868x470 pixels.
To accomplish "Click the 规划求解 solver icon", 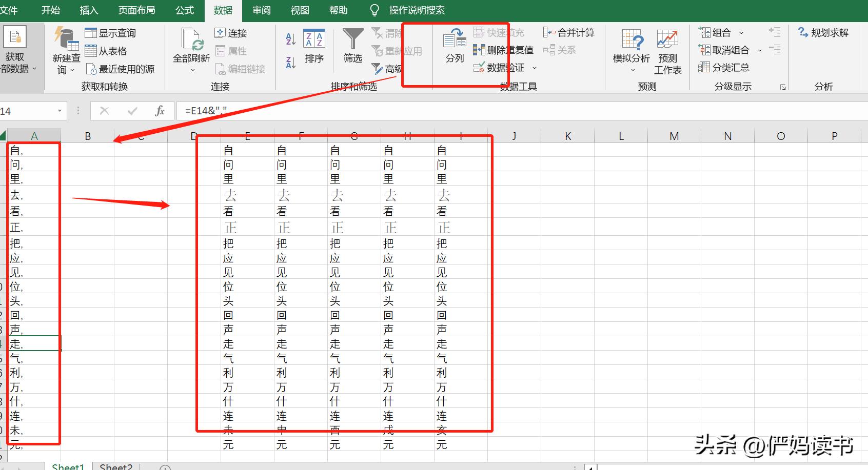I will 803,33.
